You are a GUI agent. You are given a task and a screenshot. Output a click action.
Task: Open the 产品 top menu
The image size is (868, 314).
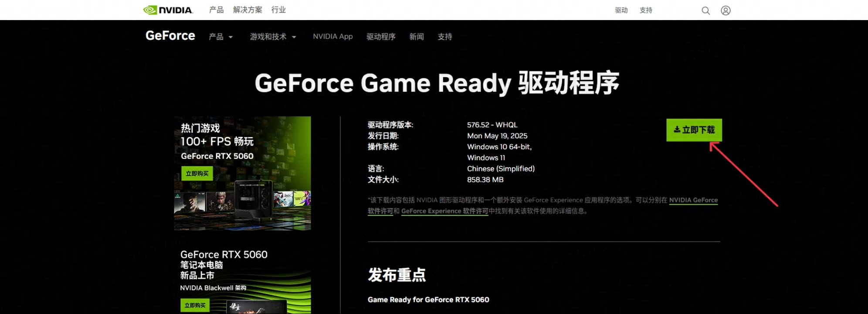pyautogui.click(x=216, y=10)
